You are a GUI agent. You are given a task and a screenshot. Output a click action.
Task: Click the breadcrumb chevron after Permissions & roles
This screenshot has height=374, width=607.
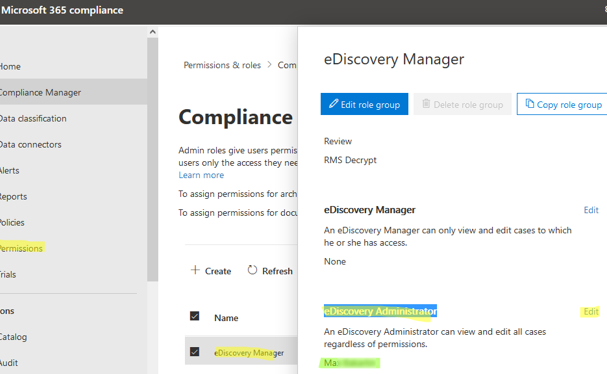(269, 65)
